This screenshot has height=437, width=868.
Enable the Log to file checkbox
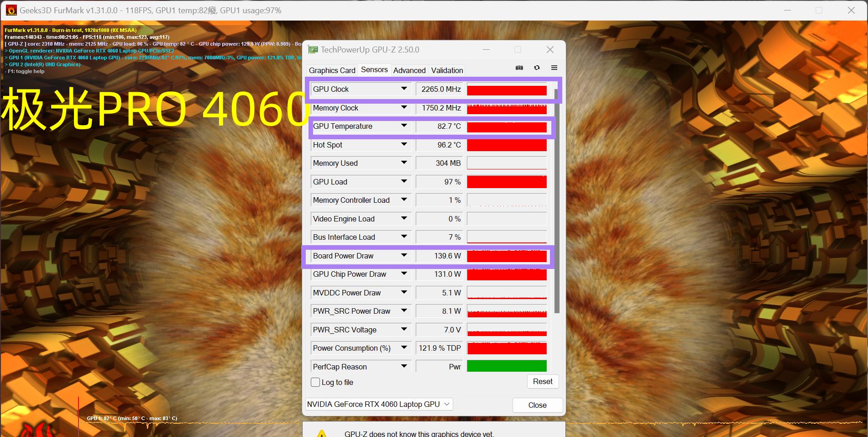[315, 382]
